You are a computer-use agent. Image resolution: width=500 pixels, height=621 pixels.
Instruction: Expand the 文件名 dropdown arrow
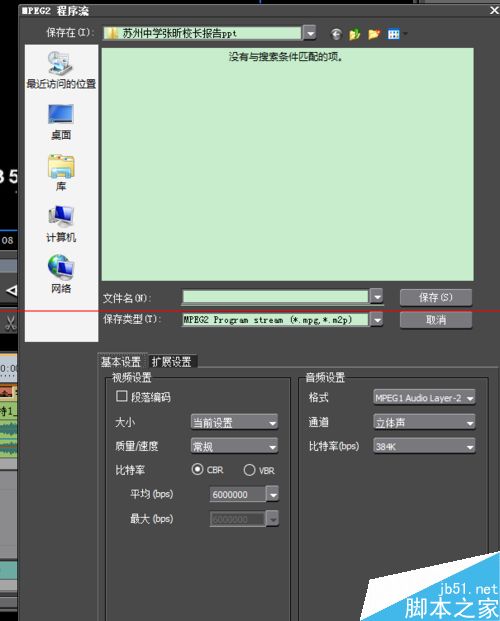(x=377, y=296)
